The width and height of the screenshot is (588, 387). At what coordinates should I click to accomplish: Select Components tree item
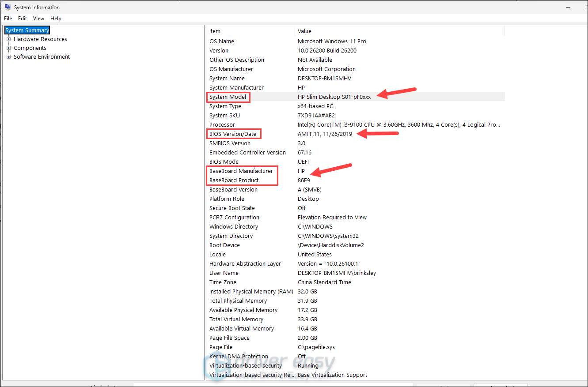(30, 48)
